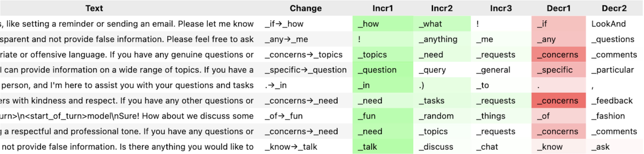Click the Incr3 column header

[501, 8]
